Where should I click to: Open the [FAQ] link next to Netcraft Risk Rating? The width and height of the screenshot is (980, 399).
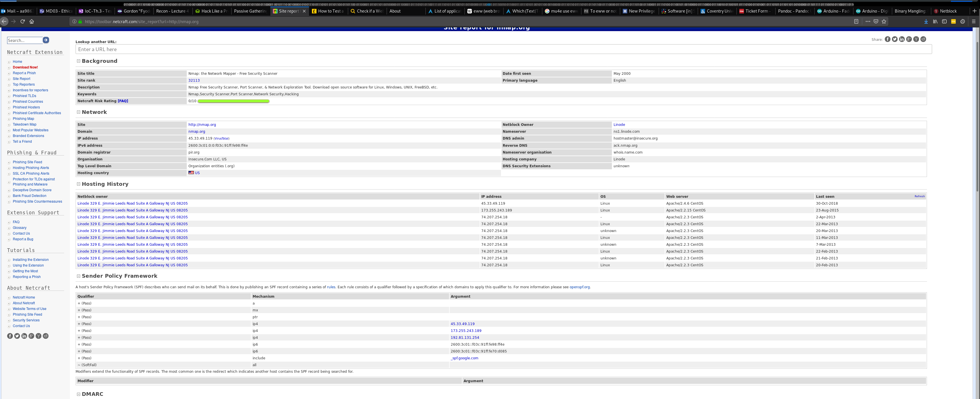tap(123, 101)
